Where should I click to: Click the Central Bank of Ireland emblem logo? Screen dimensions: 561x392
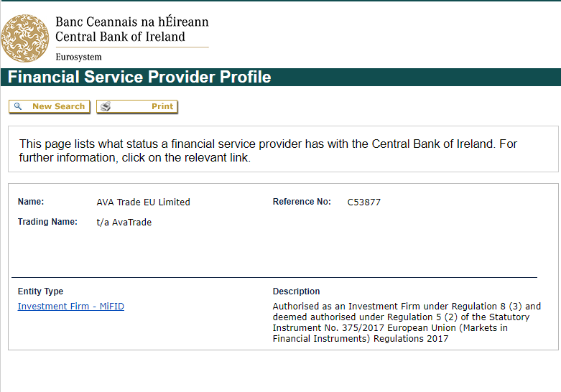point(26,38)
